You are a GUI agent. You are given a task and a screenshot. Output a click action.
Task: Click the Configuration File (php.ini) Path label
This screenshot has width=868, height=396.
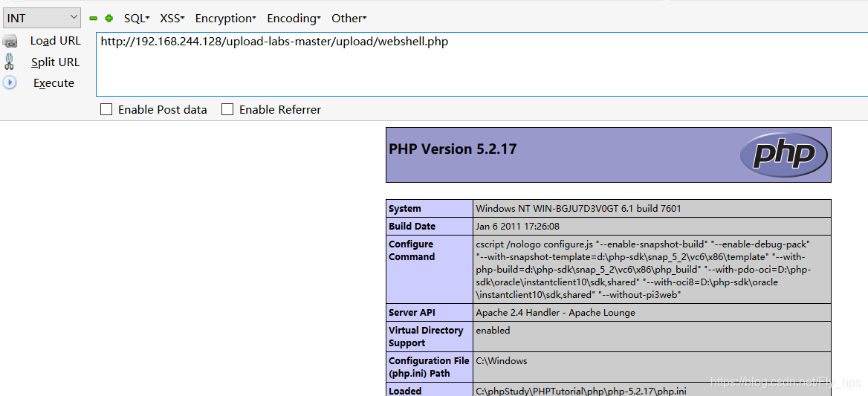[429, 367]
